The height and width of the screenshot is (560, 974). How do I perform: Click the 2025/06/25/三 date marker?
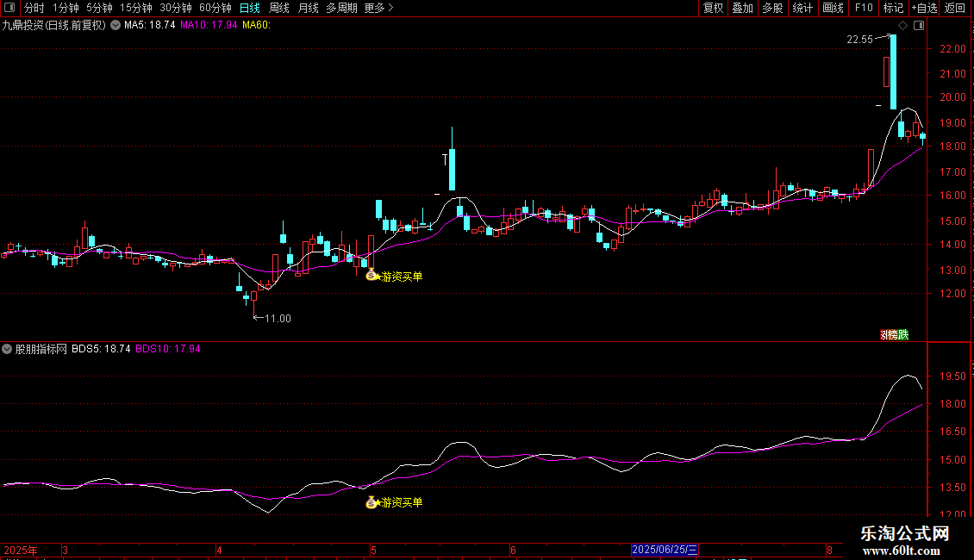[x=665, y=550]
